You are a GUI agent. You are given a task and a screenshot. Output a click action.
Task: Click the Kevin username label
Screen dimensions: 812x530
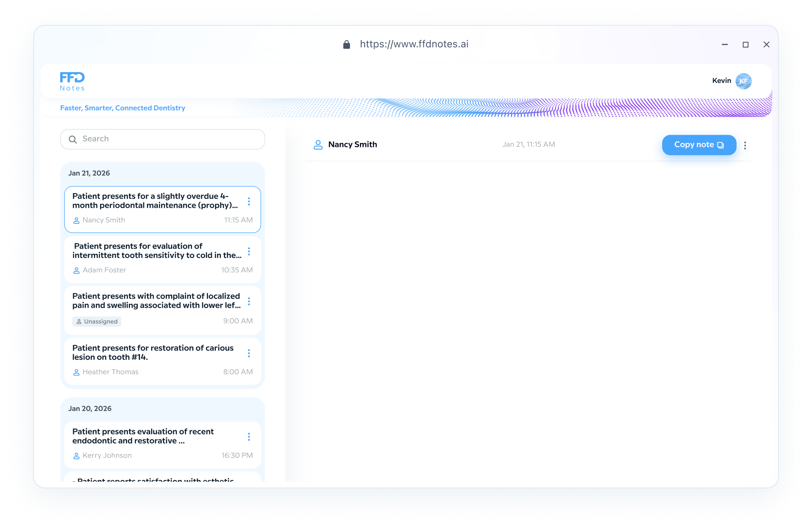(722, 81)
